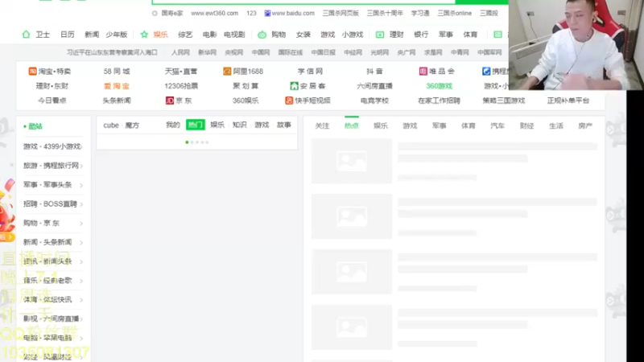Click the shopping icon beside 购物
The width and height of the screenshot is (644, 362).
tap(262, 35)
